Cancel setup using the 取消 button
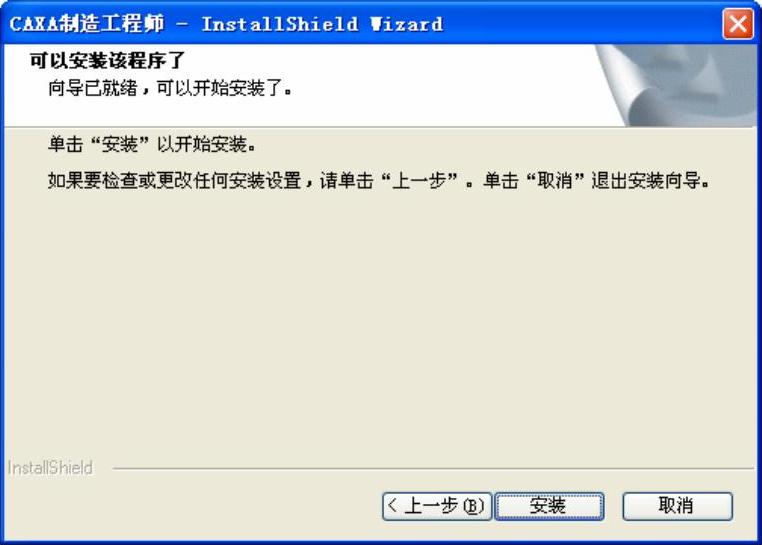The width and height of the screenshot is (762, 545). (x=677, y=506)
